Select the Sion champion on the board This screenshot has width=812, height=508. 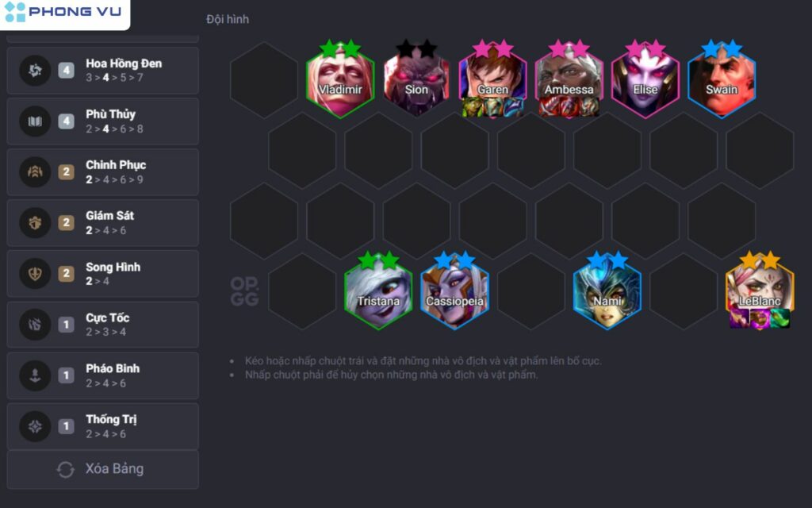click(416, 80)
